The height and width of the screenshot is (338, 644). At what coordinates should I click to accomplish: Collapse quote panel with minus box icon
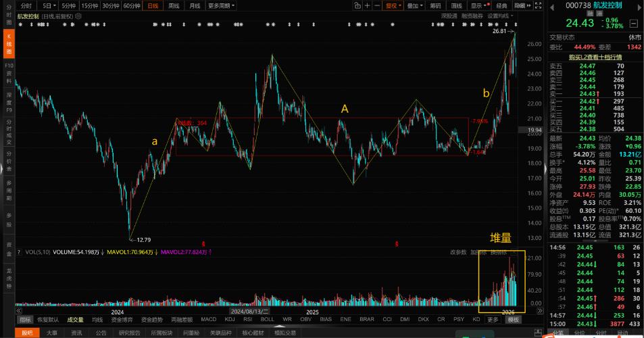[634, 24]
